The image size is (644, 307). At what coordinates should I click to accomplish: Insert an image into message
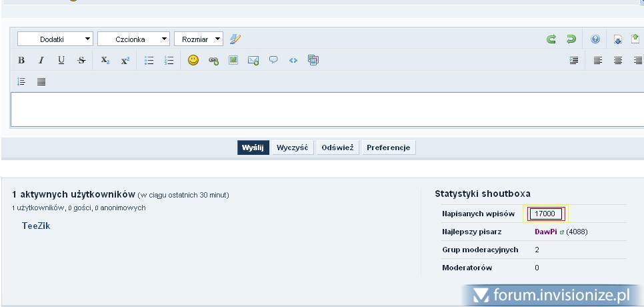(x=233, y=60)
